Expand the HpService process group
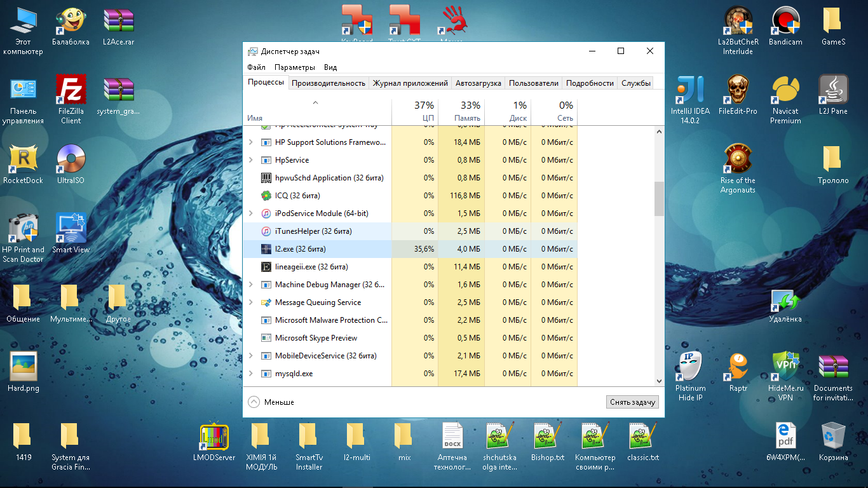Viewport: 868px width, 488px height. pos(250,160)
